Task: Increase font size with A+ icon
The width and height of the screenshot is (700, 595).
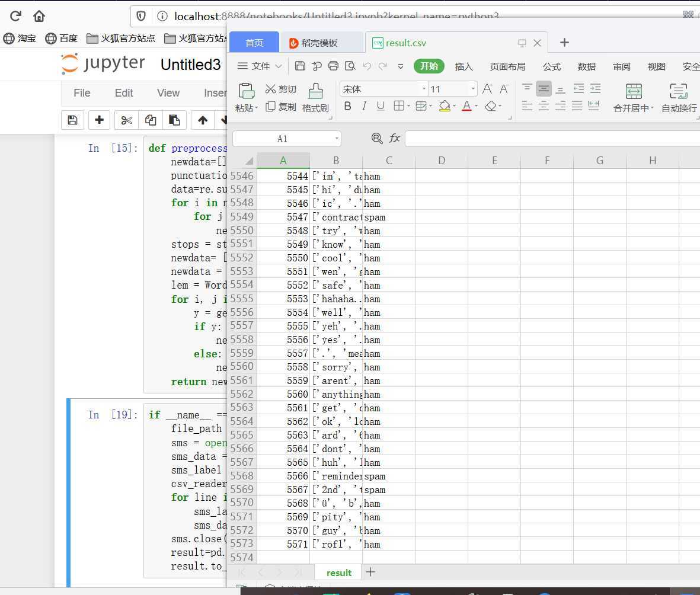Action: pos(487,89)
